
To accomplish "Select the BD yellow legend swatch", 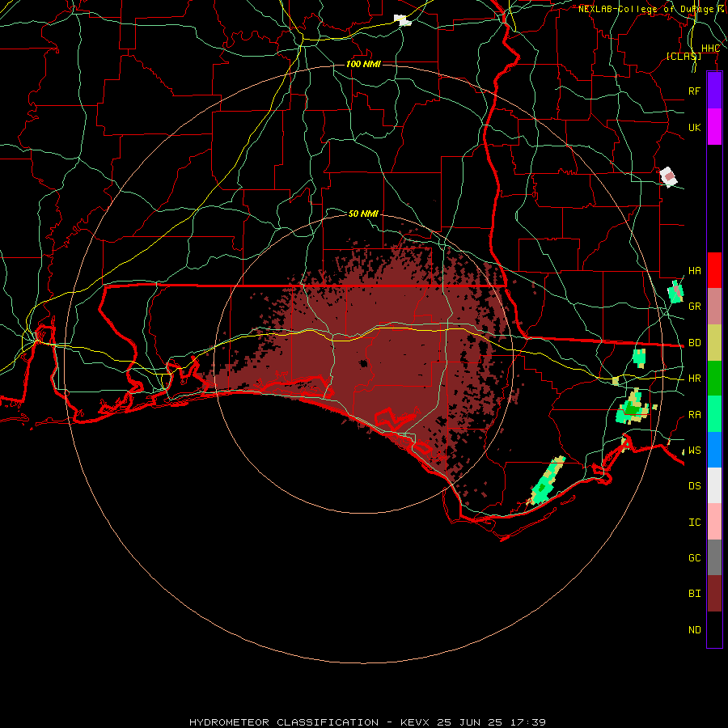I will 714,343.
